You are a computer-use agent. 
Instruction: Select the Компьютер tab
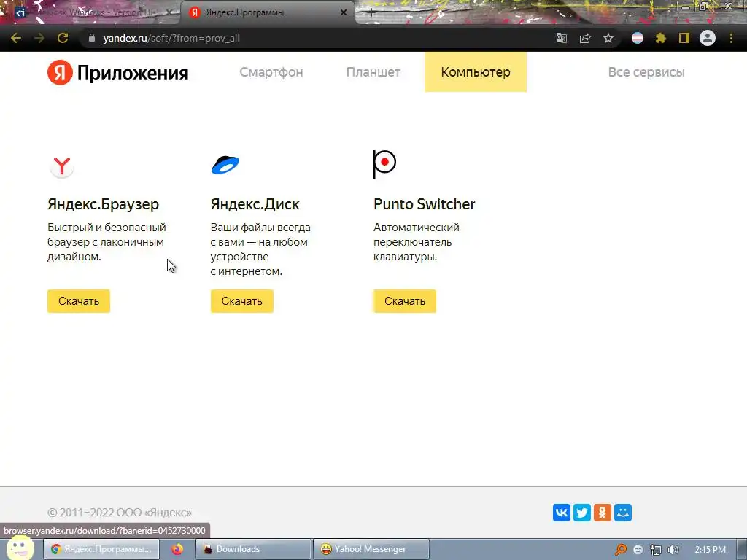click(476, 72)
